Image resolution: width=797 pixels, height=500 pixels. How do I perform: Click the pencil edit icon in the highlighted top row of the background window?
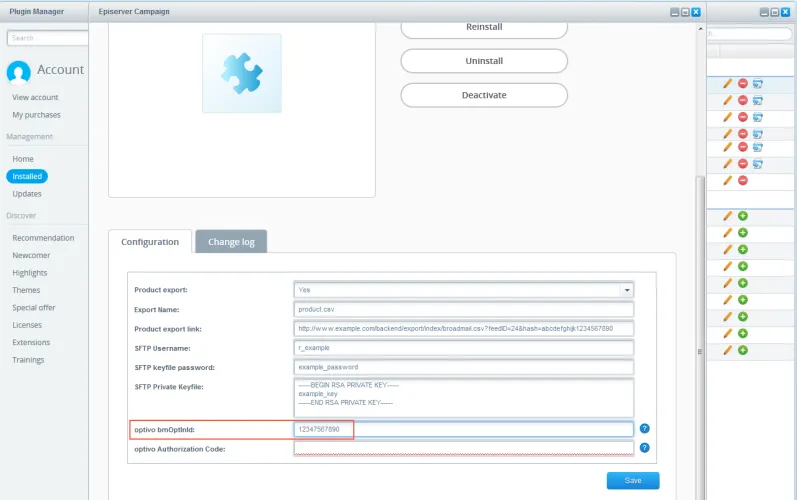point(727,84)
